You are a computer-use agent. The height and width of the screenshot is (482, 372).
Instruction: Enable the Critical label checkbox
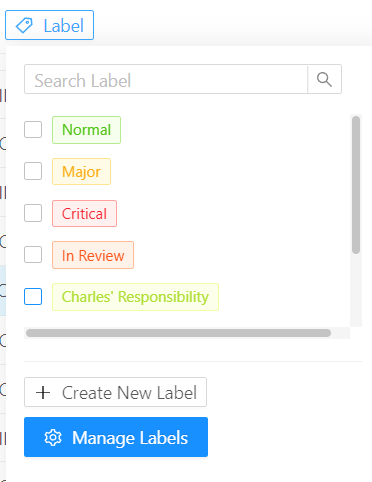coord(33,213)
